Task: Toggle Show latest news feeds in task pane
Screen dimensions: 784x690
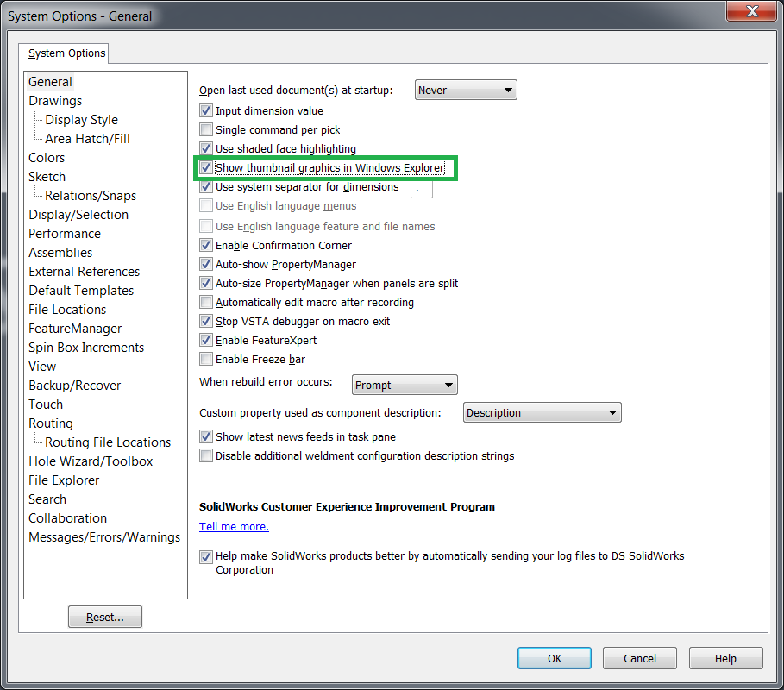Action: [205, 436]
